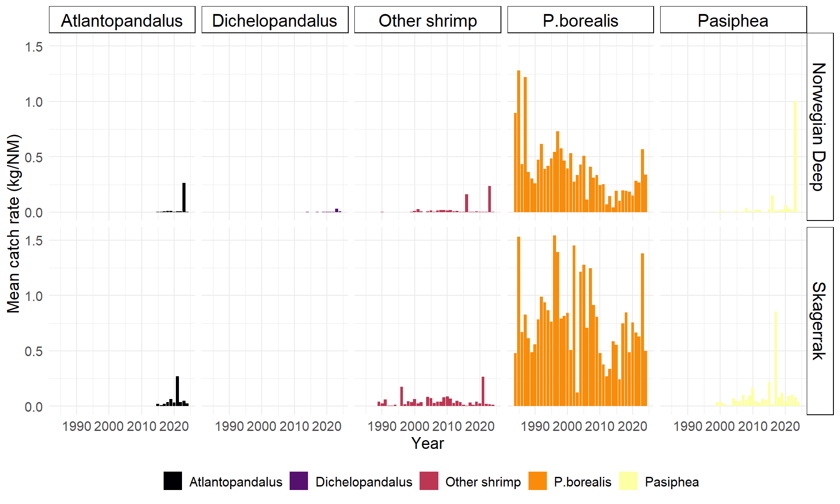
Task: Select the P.borealis facet header
Action: pos(580,20)
